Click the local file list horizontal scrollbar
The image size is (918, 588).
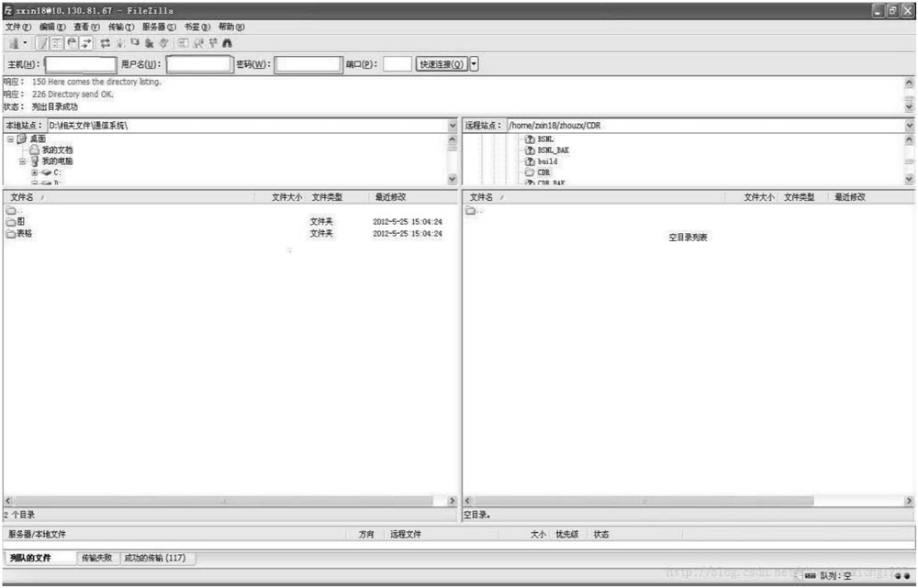(229, 501)
